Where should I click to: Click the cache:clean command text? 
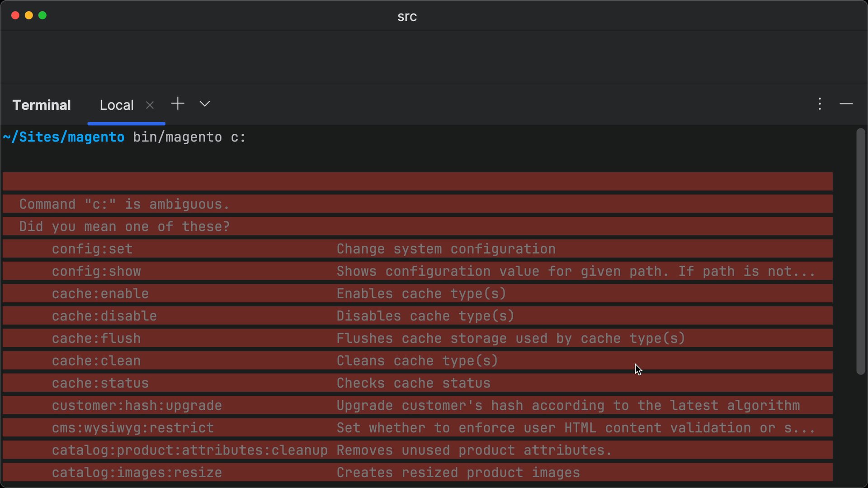pyautogui.click(x=96, y=361)
